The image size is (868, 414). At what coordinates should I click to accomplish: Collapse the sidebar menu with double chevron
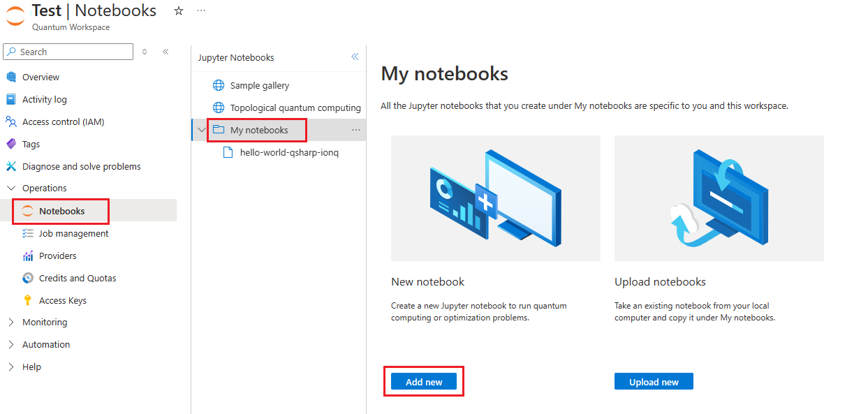click(x=165, y=52)
